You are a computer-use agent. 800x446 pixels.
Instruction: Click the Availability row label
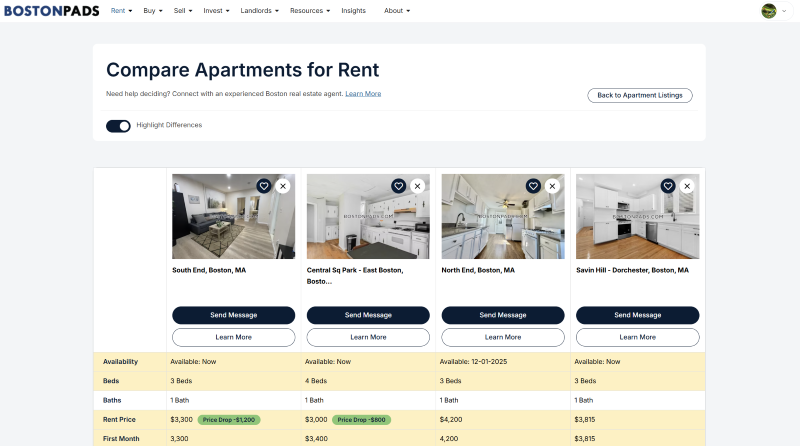coord(120,362)
